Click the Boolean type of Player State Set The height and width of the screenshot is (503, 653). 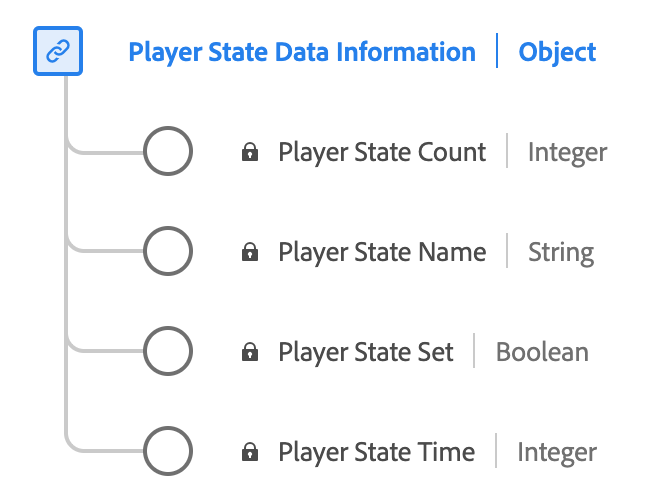click(542, 352)
